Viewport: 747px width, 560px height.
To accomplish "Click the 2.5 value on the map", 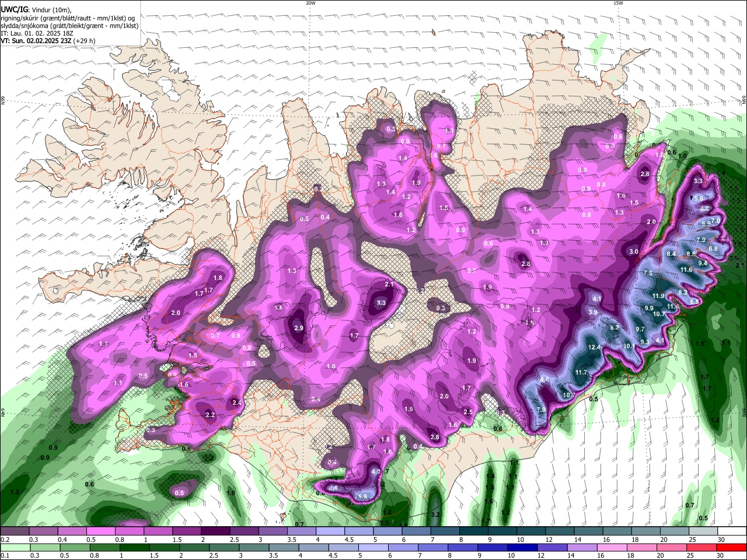I will (468, 412).
